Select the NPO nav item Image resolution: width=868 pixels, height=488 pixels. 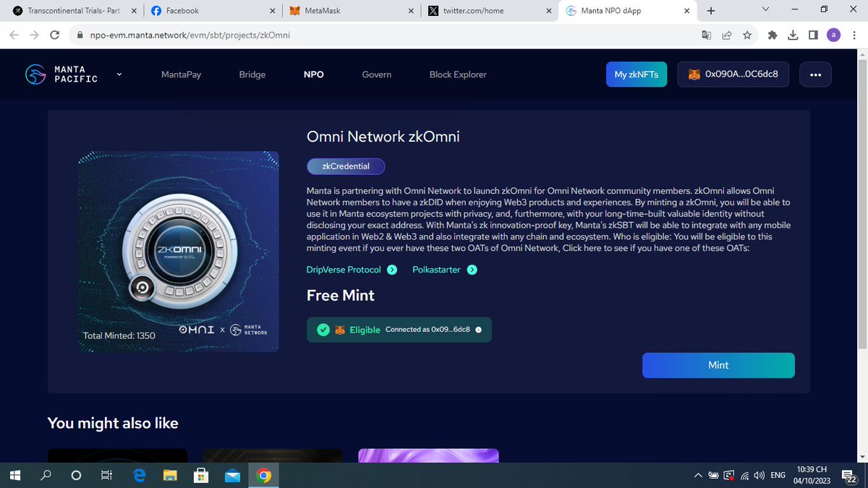click(314, 74)
